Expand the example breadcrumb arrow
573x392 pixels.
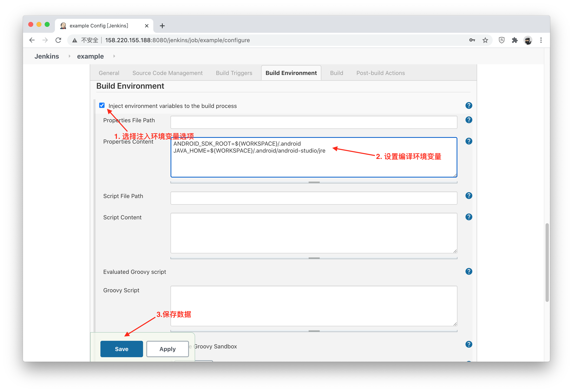click(x=114, y=56)
